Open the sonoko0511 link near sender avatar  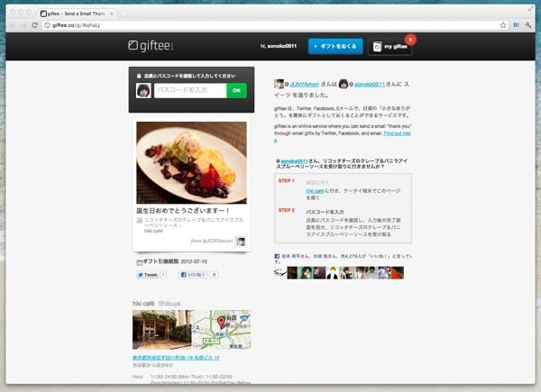point(371,82)
